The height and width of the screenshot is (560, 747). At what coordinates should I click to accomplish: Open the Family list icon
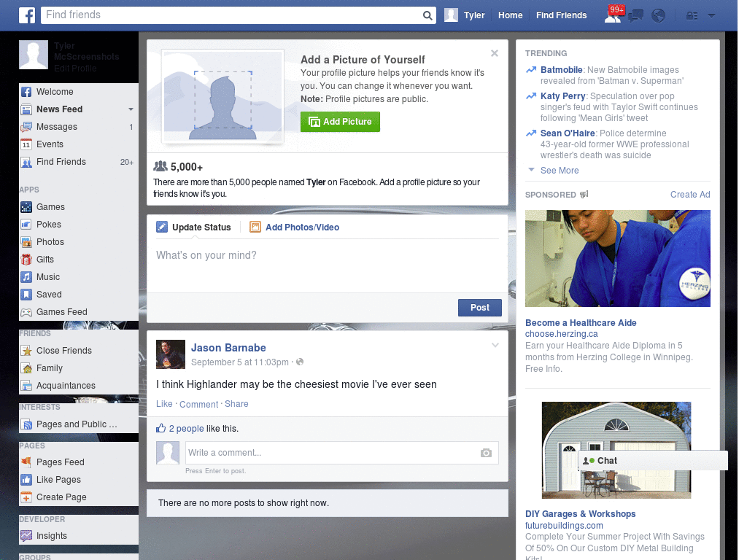click(x=26, y=368)
